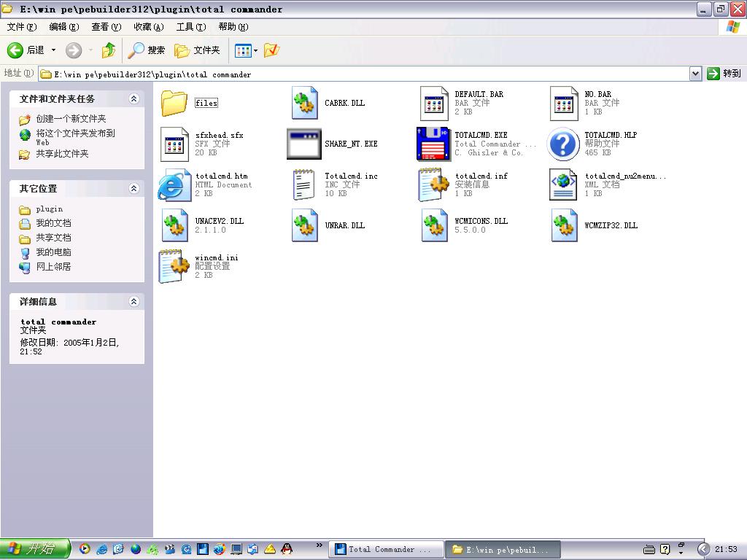
Task: Collapse the 详细信息 panel
Action: [134, 301]
